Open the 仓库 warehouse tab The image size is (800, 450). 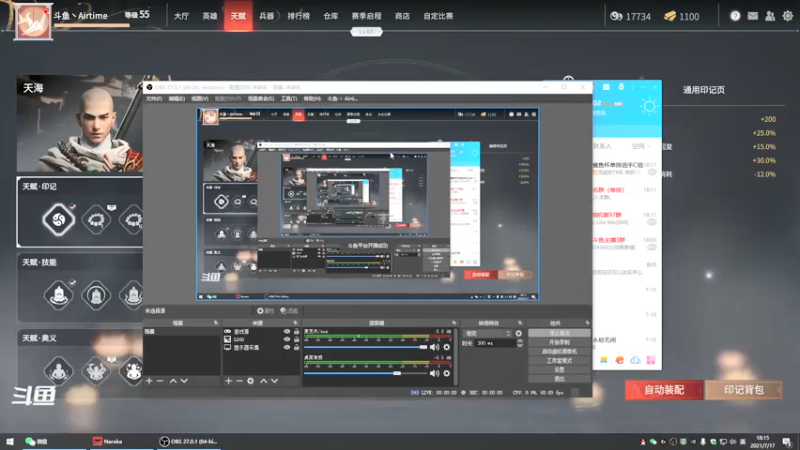coord(331,16)
